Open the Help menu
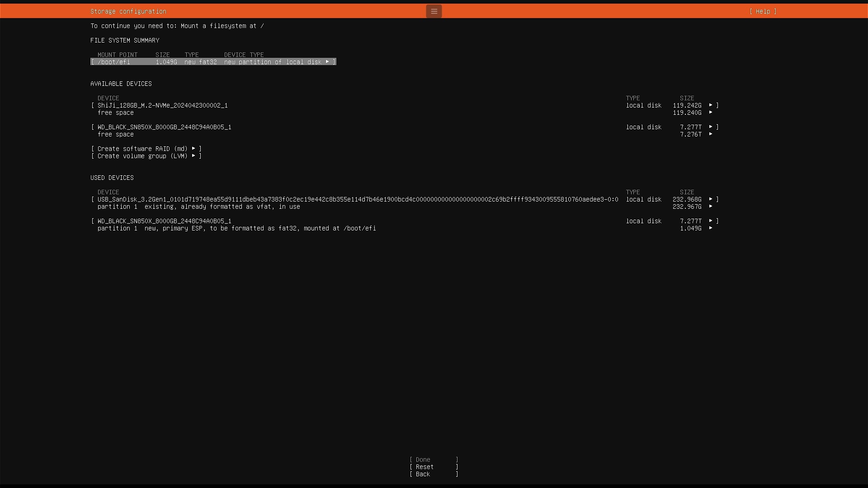868x488 pixels. click(x=763, y=11)
